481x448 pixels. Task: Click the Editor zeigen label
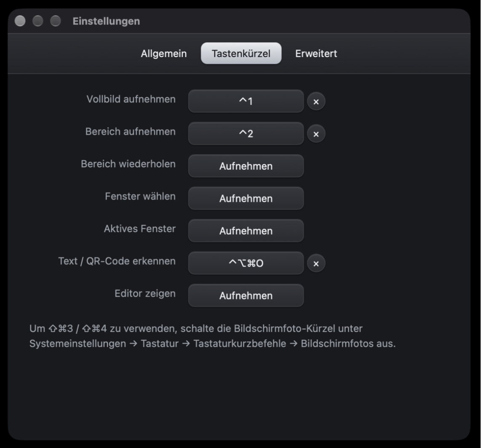(145, 293)
